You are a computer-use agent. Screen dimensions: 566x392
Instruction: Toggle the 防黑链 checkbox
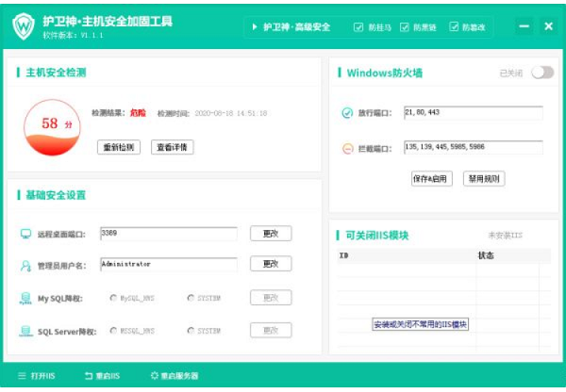click(x=405, y=27)
